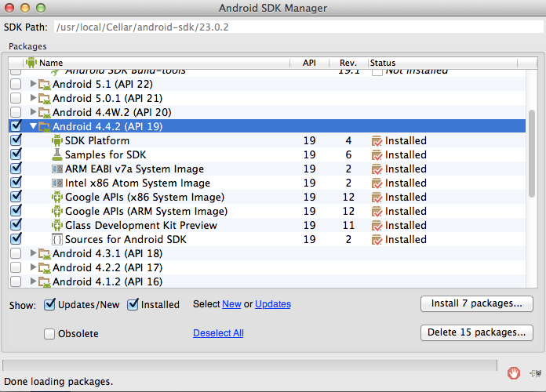This screenshot has height=392, width=546.
Task: Click the Status column header
Action: click(443, 63)
